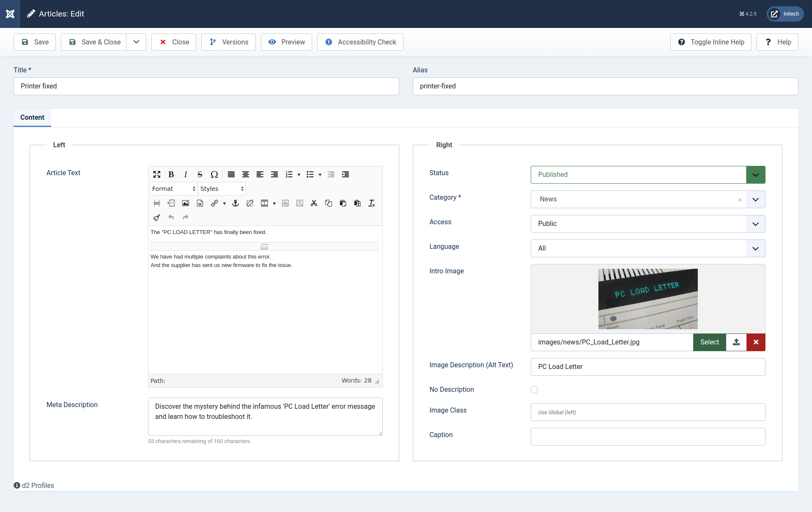Click the Image Description Alt Text field

point(647,366)
